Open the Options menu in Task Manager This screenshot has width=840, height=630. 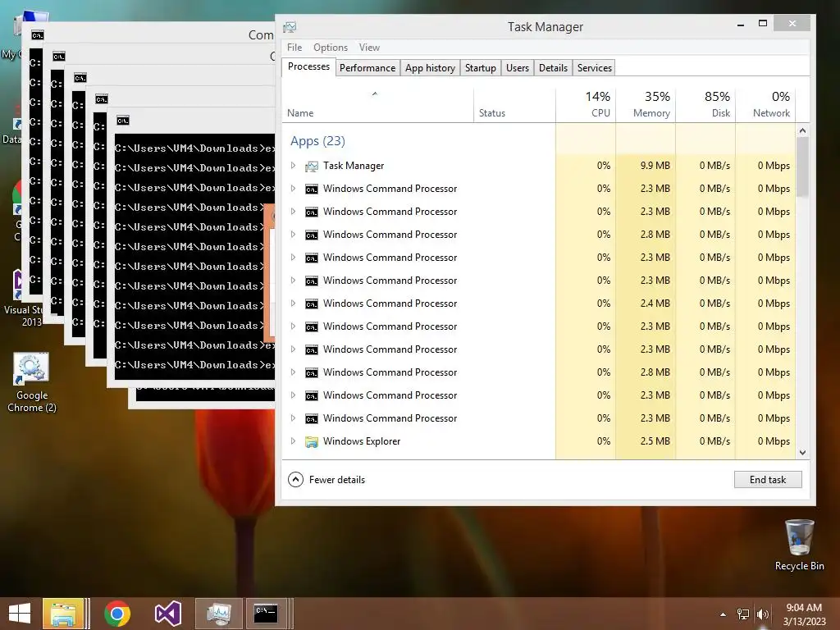pos(331,47)
